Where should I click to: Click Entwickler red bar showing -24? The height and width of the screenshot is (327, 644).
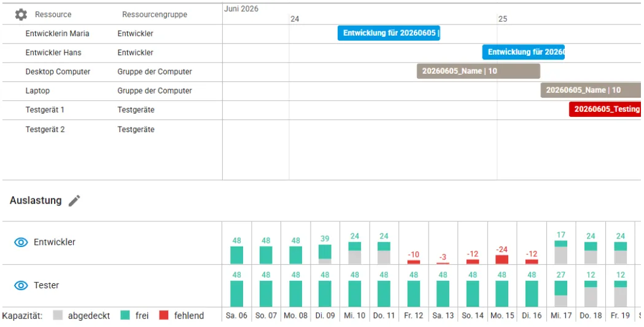pos(502,259)
